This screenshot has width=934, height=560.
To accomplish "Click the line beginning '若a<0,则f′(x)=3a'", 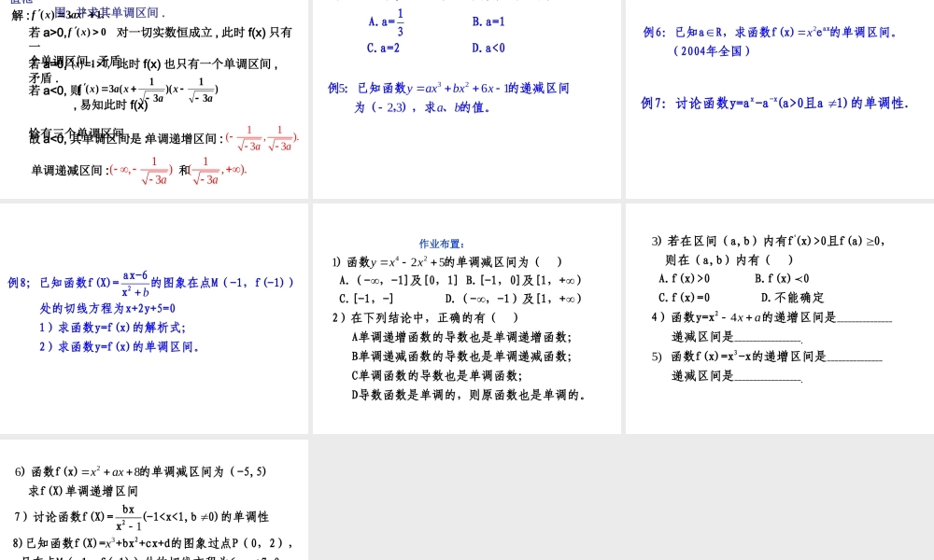I will (x=123, y=90).
